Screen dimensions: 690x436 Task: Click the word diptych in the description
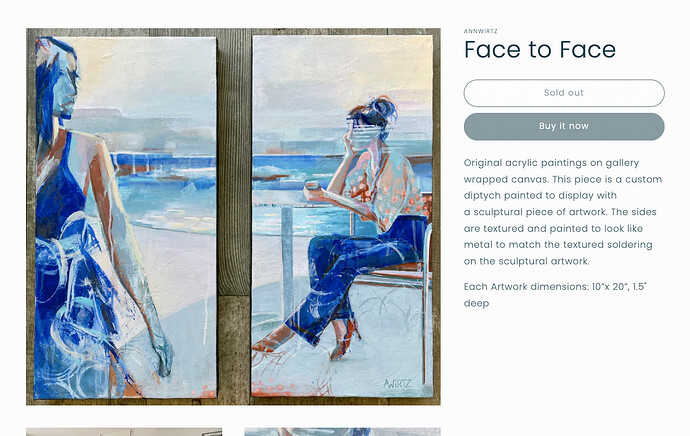(x=482, y=195)
